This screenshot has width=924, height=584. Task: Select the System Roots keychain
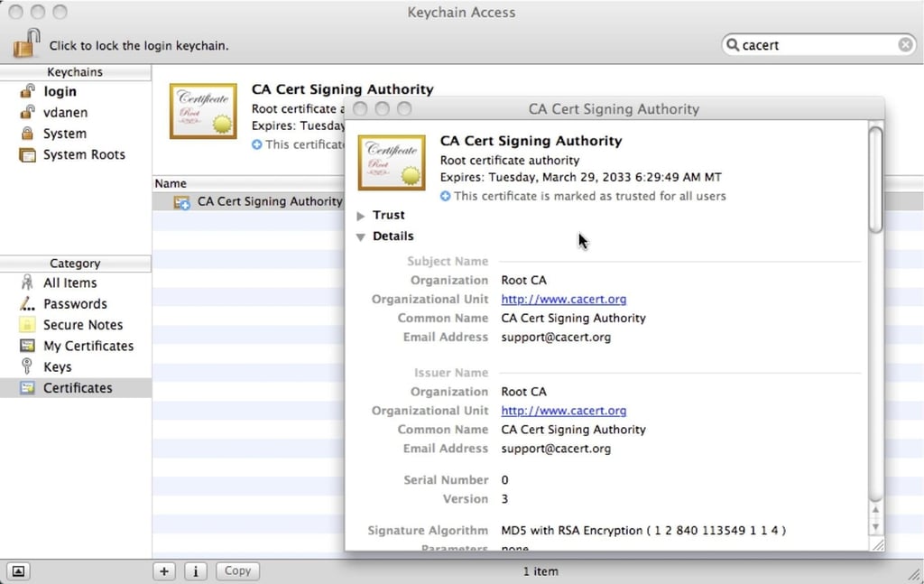(x=84, y=154)
